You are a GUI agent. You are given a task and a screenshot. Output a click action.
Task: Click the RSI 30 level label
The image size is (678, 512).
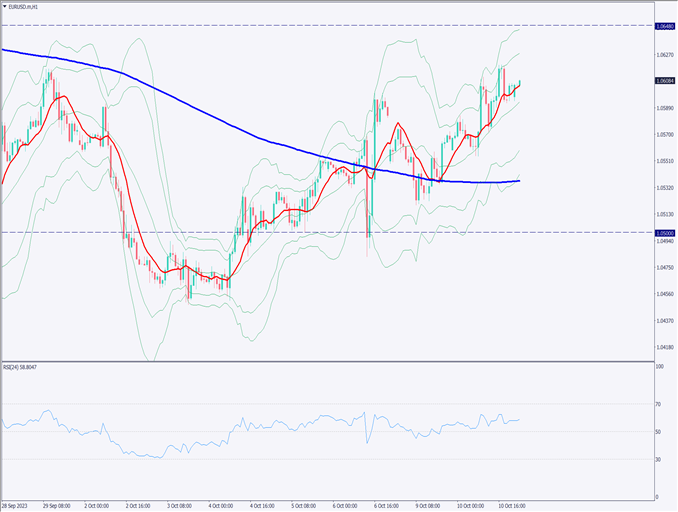(659, 459)
